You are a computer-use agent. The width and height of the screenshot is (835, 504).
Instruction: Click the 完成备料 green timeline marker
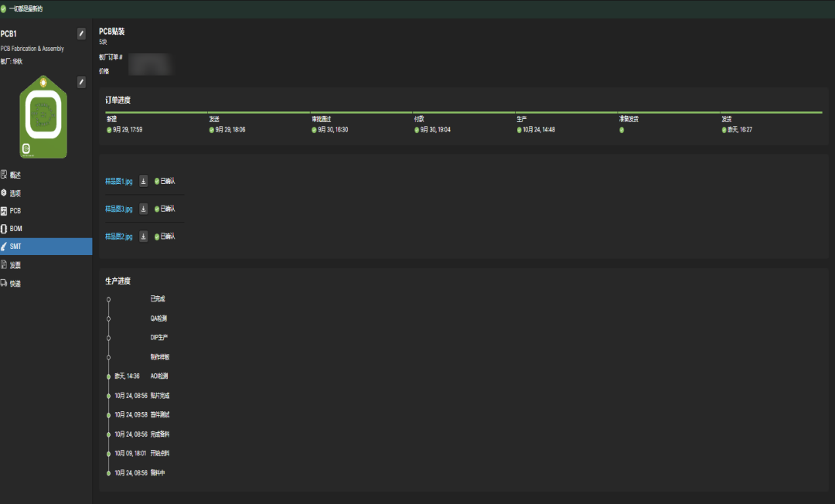tap(109, 434)
